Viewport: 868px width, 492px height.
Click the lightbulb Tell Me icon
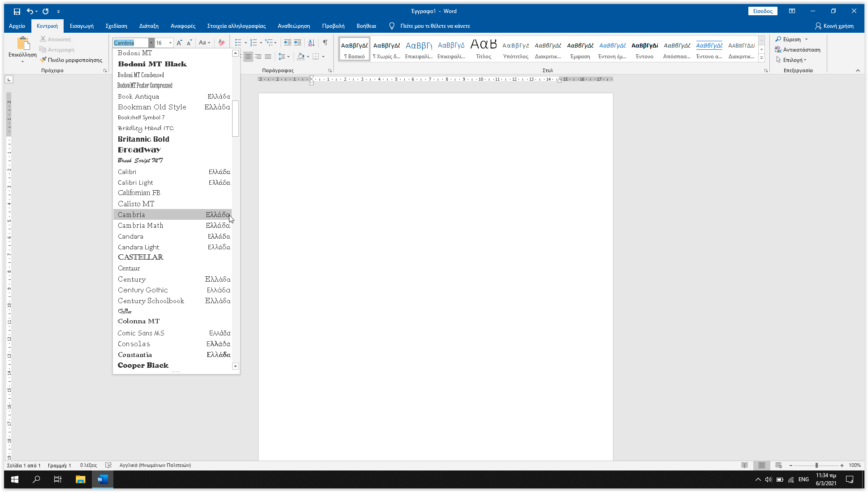click(x=392, y=26)
